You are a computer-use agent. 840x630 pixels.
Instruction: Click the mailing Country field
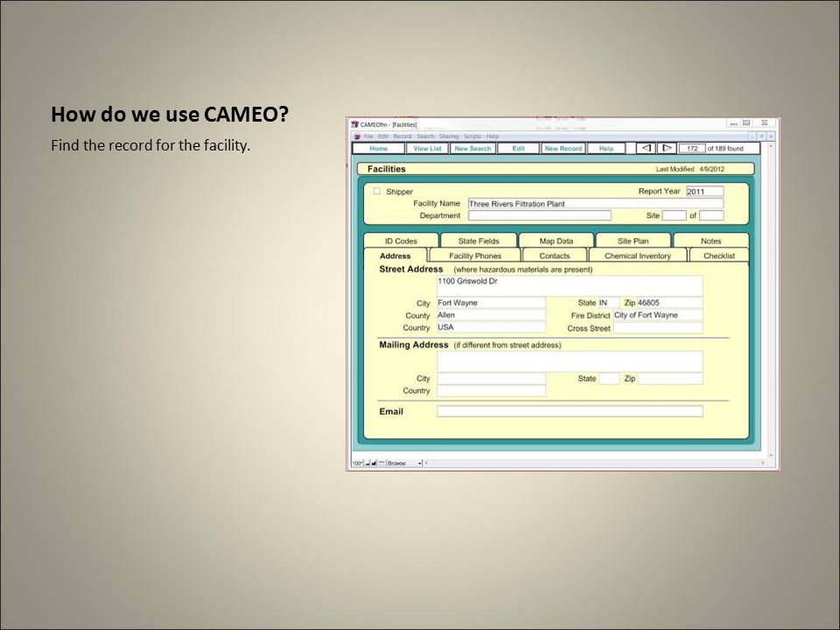point(491,391)
